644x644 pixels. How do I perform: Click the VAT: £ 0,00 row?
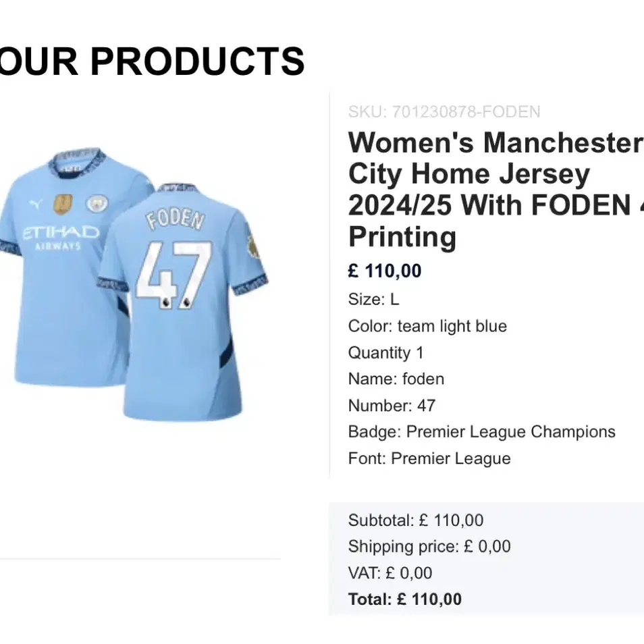[390, 573]
